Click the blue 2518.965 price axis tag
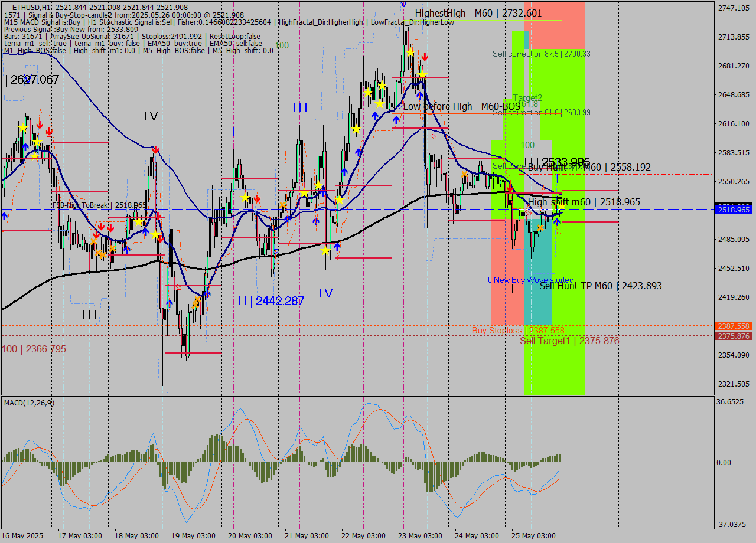Viewport: 756px width, 543px height. pyautogui.click(x=734, y=210)
